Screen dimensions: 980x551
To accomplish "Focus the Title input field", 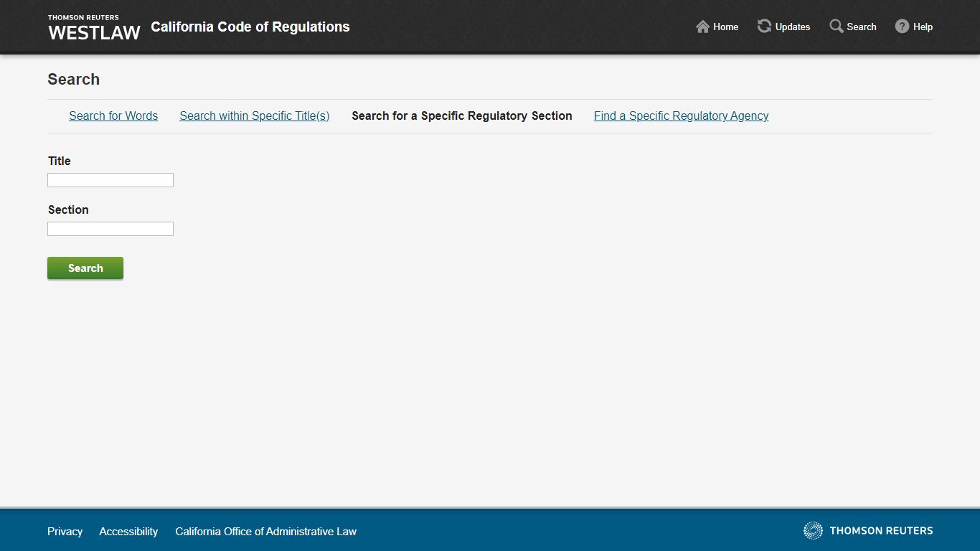I will (110, 180).
